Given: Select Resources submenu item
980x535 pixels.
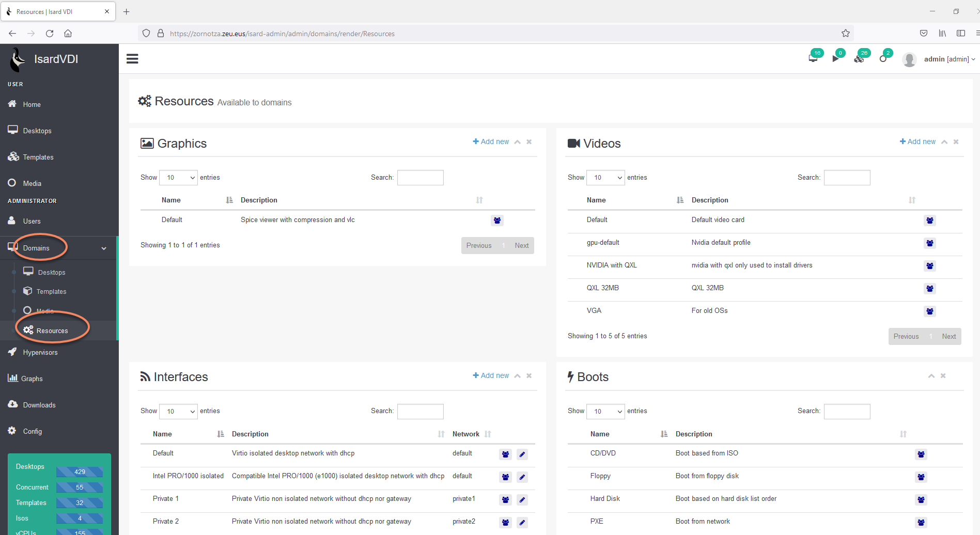Looking at the screenshot, I should [x=52, y=331].
